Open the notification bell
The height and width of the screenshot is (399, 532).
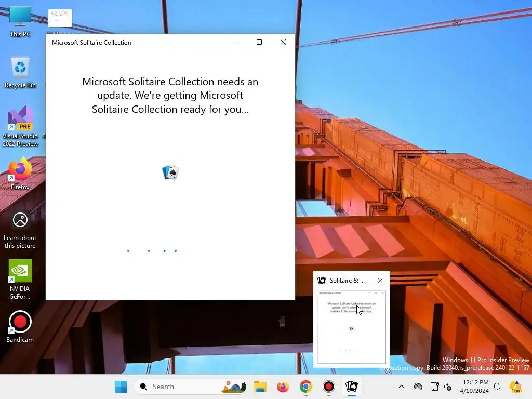tap(497, 387)
